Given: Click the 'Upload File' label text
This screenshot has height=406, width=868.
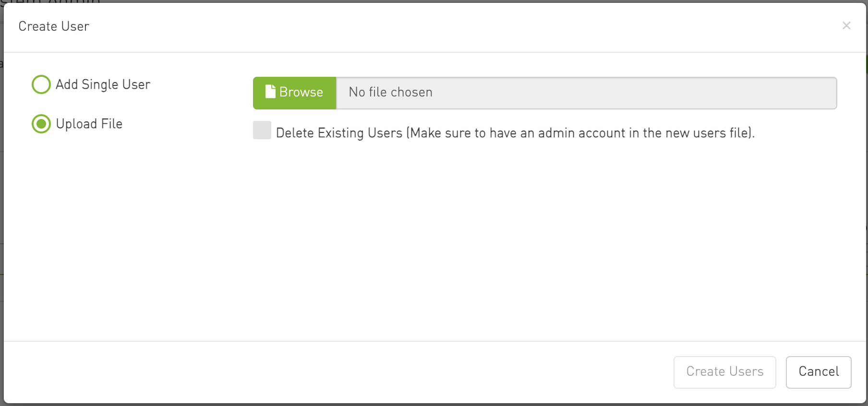Looking at the screenshot, I should pos(89,124).
